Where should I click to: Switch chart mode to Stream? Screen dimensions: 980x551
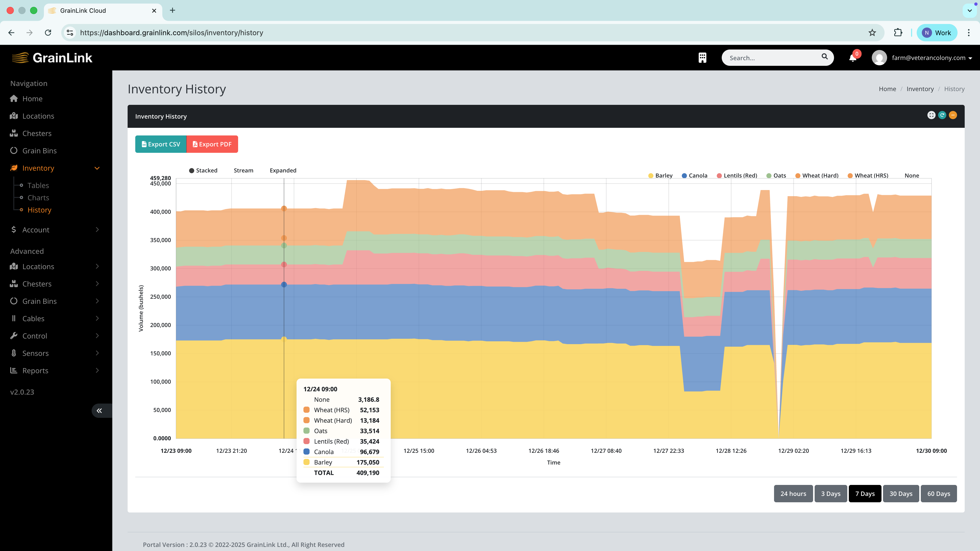[243, 170]
